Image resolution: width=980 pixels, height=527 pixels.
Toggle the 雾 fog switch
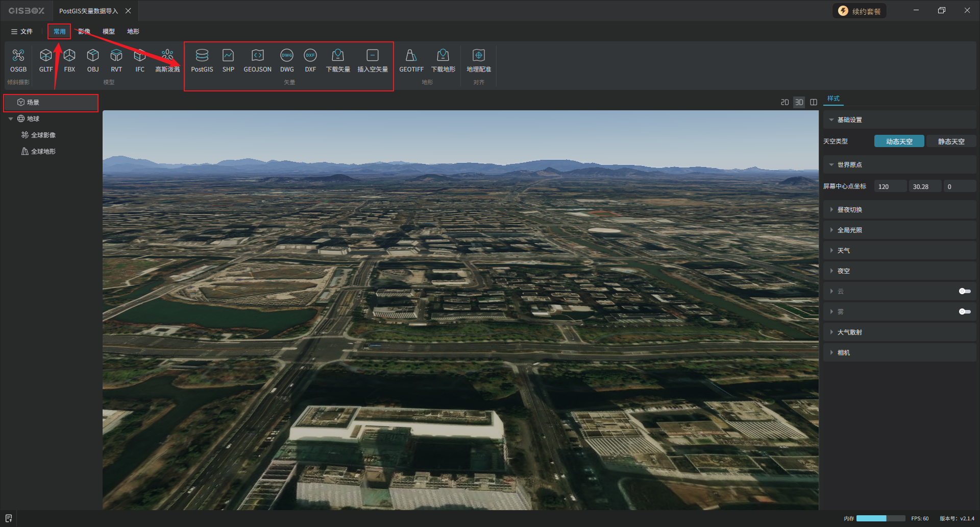click(964, 312)
